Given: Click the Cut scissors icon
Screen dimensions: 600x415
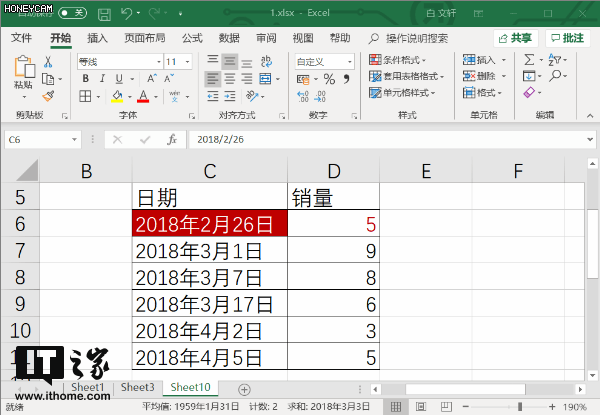Looking at the screenshot, I should (48, 62).
